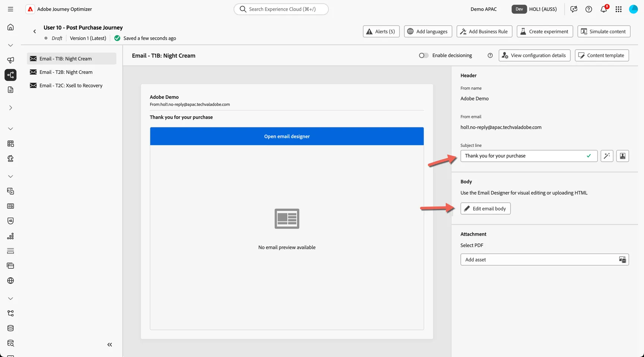This screenshot has width=644, height=357.
Task: Open the feedback chat icon
Action: pos(574,9)
